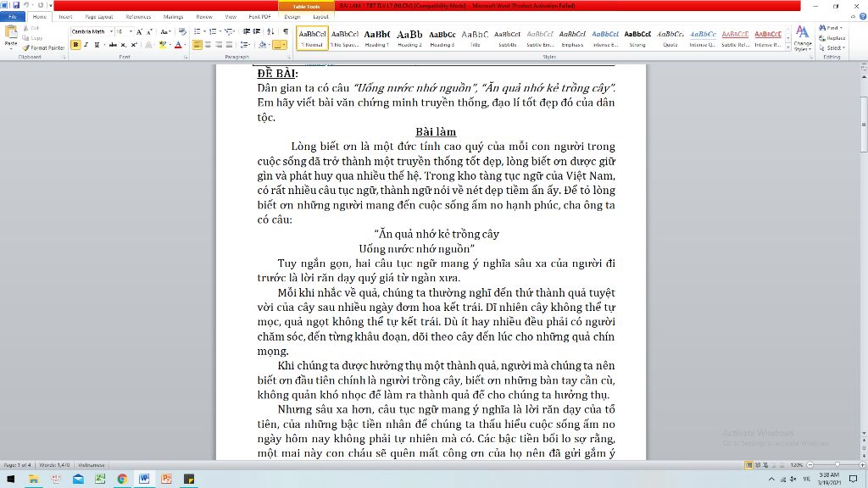The image size is (868, 488).
Task: Apply the Heading 1 style
Action: click(x=377, y=37)
